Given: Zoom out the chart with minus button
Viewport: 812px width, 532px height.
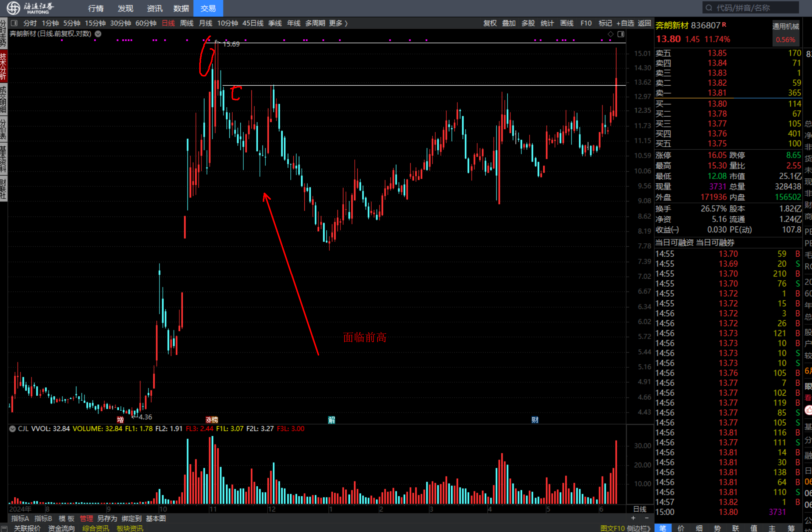Looking at the screenshot, I should tap(647, 518).
